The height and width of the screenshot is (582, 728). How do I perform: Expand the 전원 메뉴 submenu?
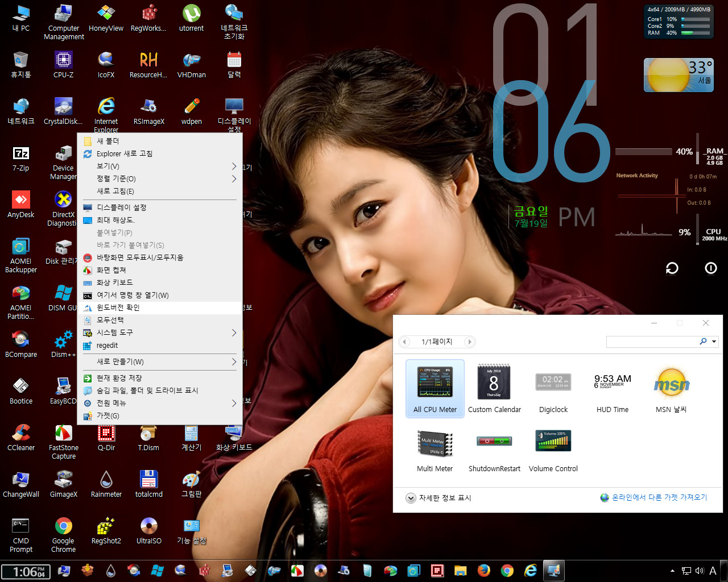(159, 403)
